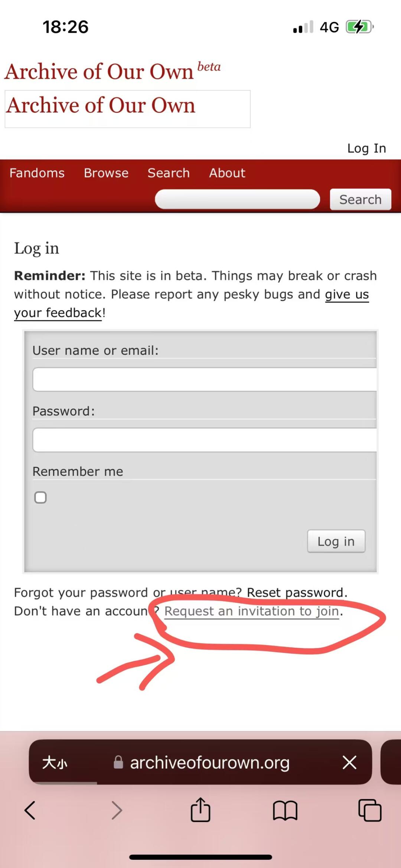401x868 pixels.
Task: Click the User name or email field
Action: 205,380
